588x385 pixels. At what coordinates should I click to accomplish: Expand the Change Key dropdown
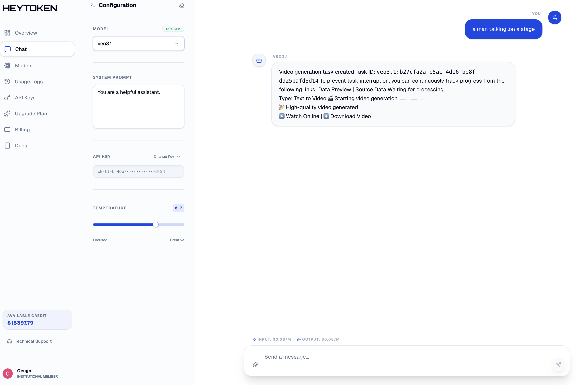coord(167,156)
